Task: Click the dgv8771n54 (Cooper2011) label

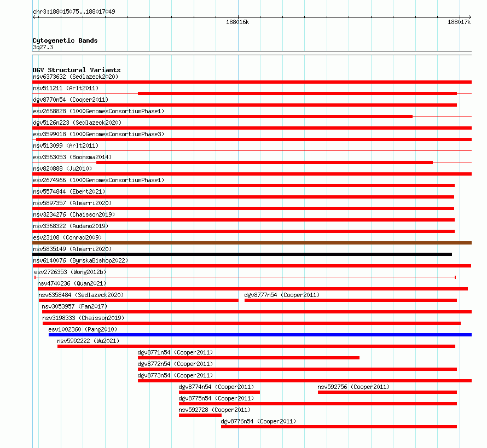Action: click(x=175, y=352)
